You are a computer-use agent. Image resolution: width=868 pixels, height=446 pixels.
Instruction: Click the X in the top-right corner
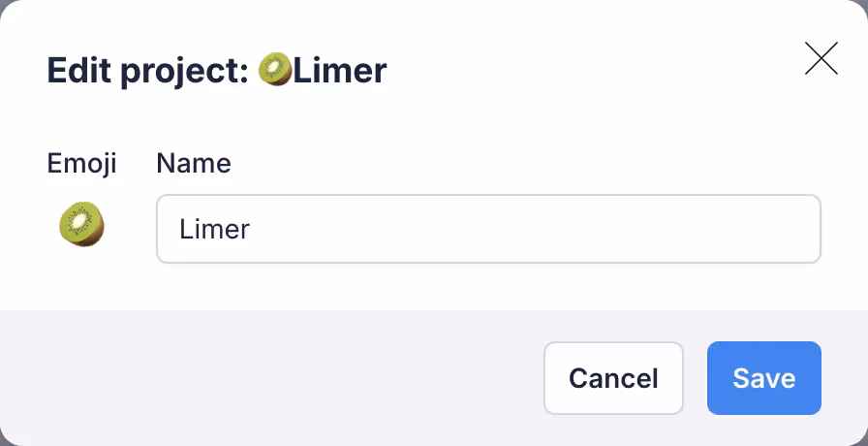pos(821,59)
